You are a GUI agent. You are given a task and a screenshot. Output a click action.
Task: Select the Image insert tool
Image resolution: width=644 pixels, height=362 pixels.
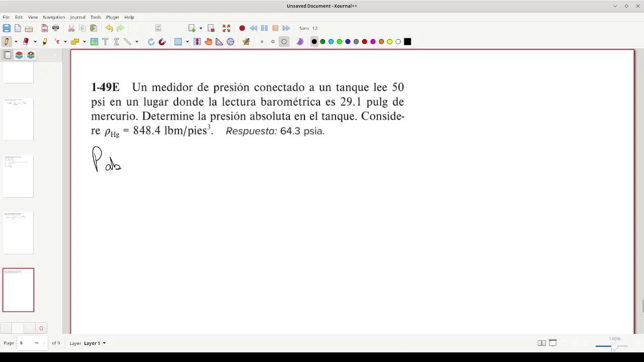[x=94, y=42]
